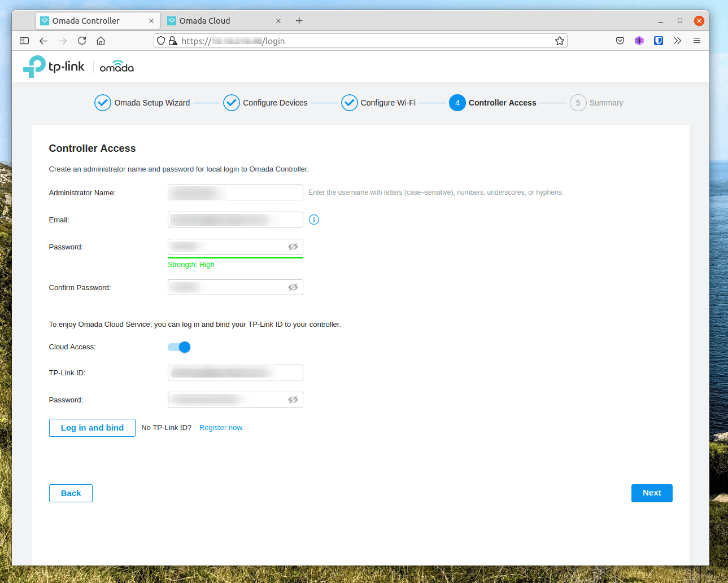
Task: Open the Register now link
Action: [x=221, y=428]
